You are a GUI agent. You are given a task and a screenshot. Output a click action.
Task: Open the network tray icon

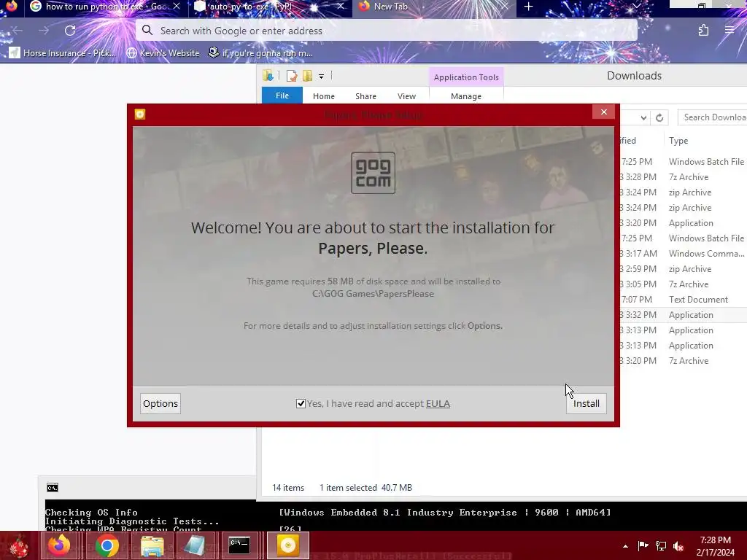pyautogui.click(x=661, y=546)
